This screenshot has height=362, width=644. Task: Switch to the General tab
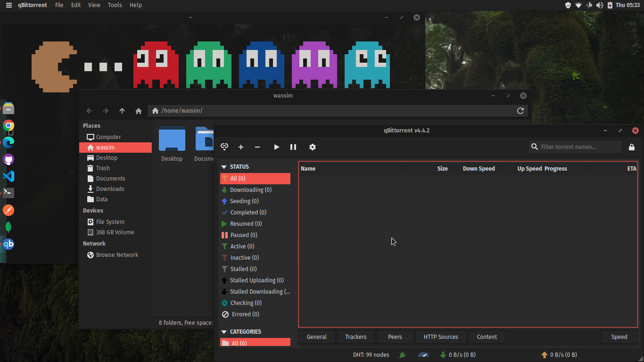[x=317, y=337]
